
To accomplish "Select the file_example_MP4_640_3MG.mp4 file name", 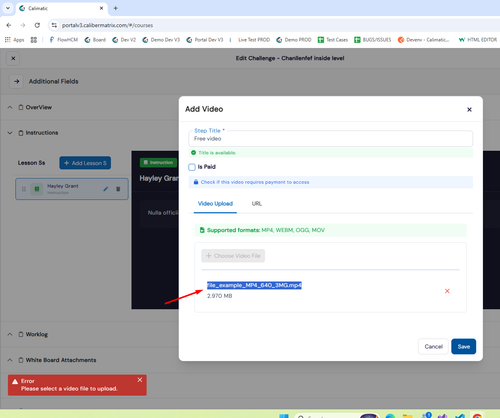I will [x=254, y=285].
